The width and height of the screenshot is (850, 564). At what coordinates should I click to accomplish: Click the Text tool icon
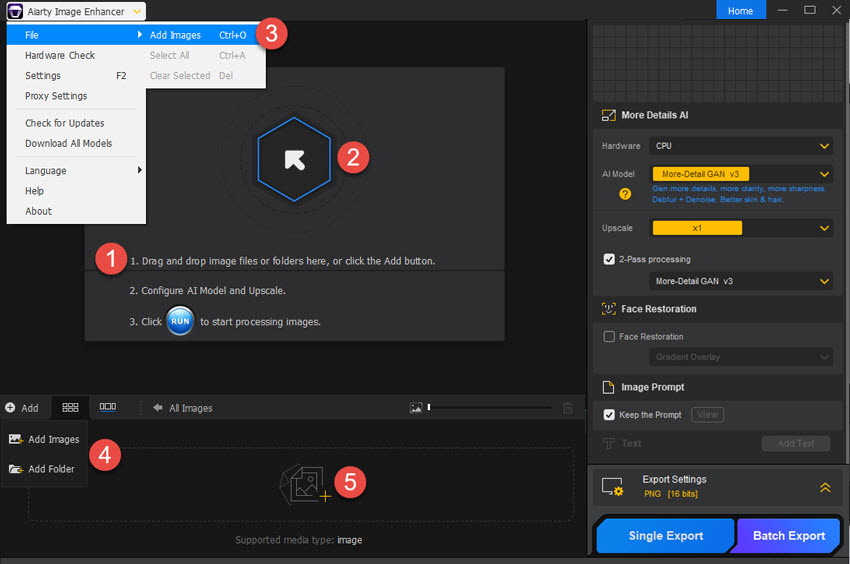pyautogui.click(x=609, y=444)
